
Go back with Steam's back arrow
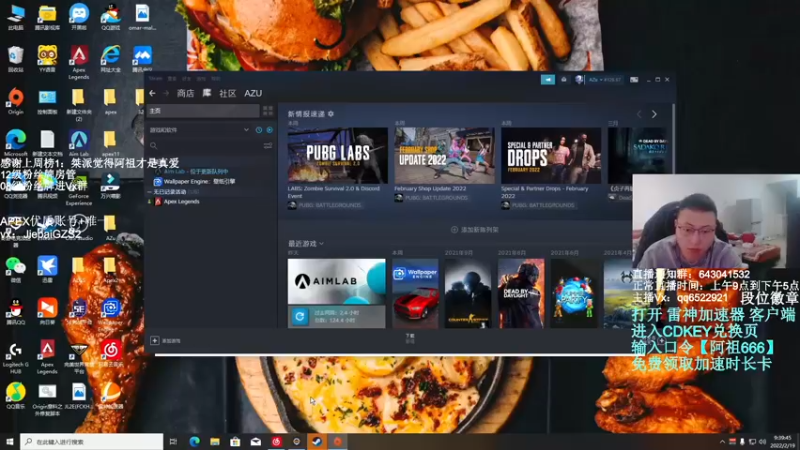152,93
